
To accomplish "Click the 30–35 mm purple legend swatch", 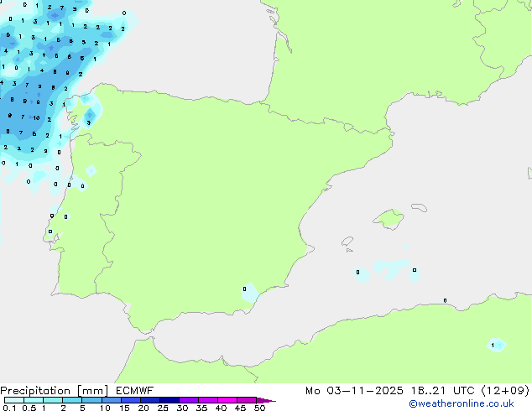I will click(x=189, y=400).
